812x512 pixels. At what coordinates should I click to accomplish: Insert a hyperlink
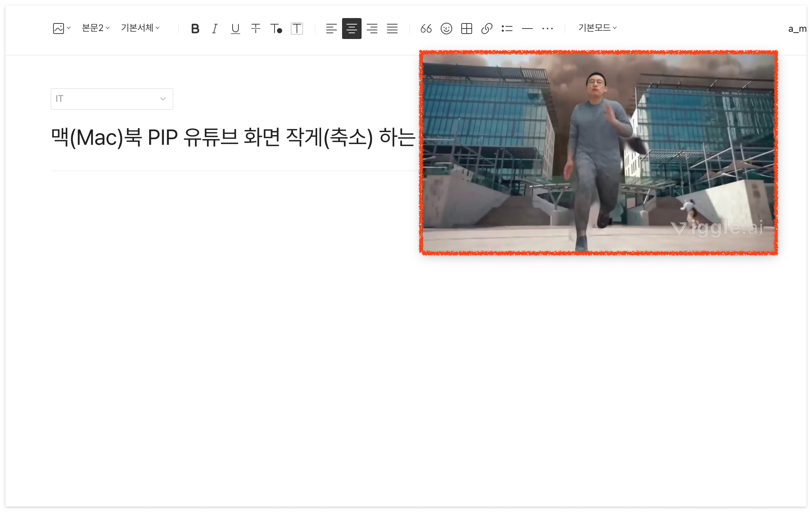(487, 28)
